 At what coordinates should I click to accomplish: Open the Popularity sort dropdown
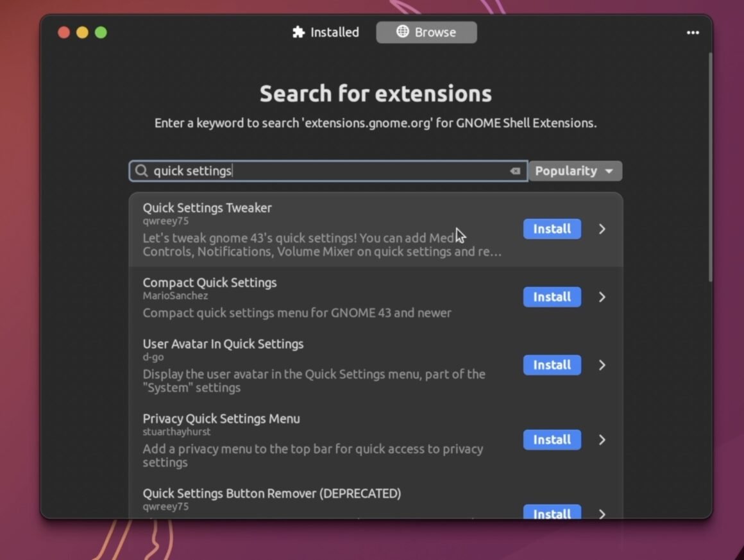[x=575, y=171]
